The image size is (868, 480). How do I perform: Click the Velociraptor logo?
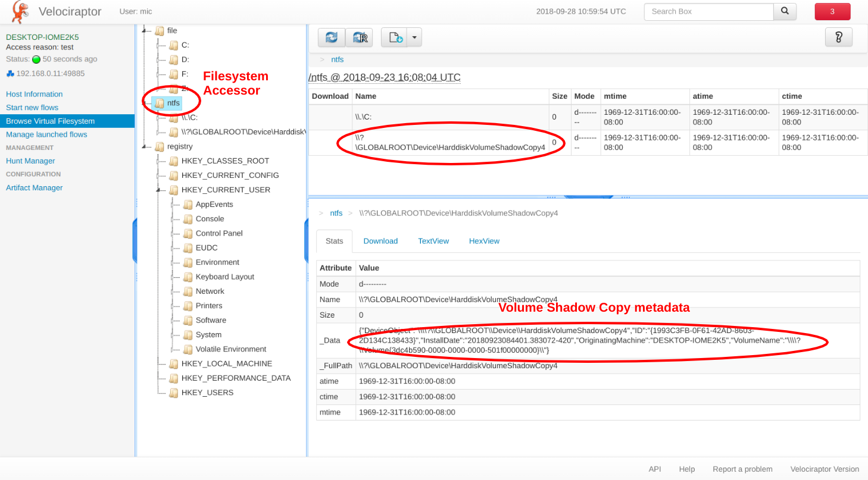[20, 11]
